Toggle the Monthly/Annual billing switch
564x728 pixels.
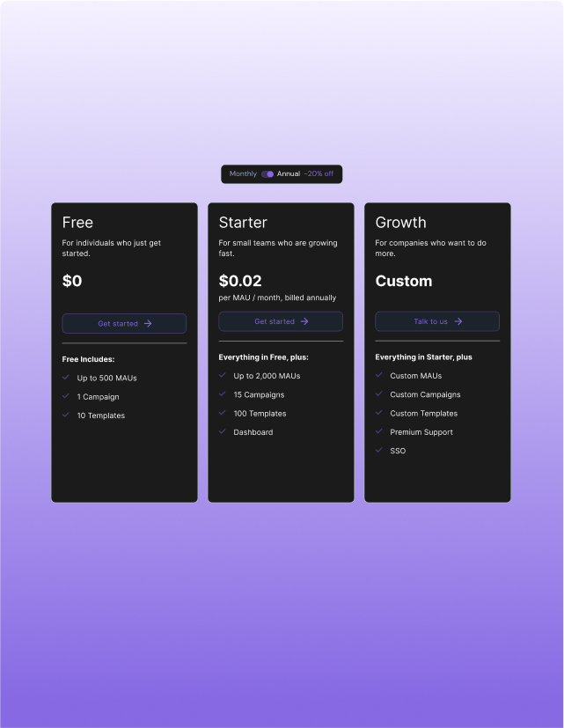(x=267, y=174)
